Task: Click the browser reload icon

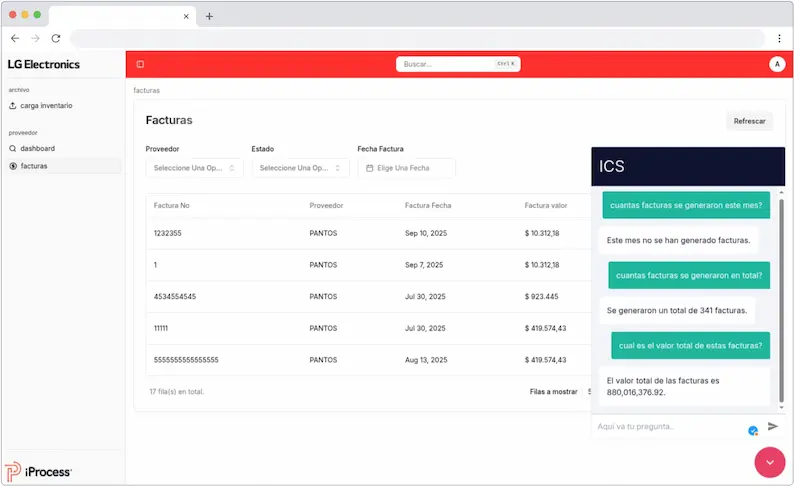Action: click(56, 38)
